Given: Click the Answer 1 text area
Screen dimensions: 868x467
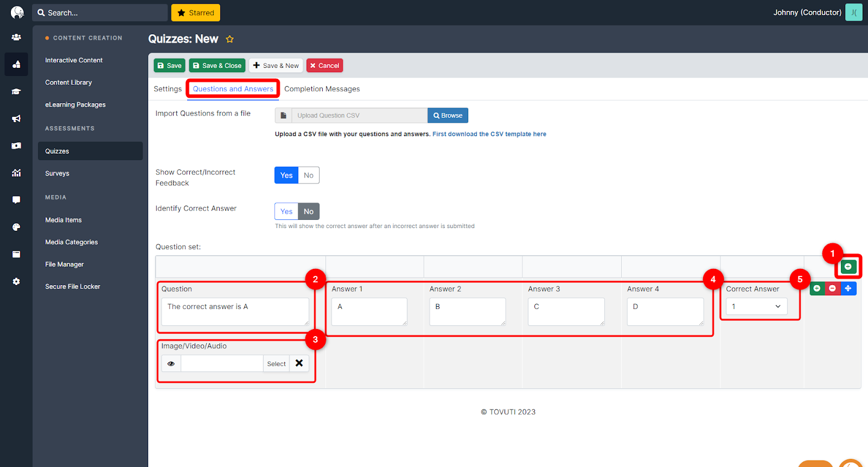Looking at the screenshot, I should (x=369, y=312).
